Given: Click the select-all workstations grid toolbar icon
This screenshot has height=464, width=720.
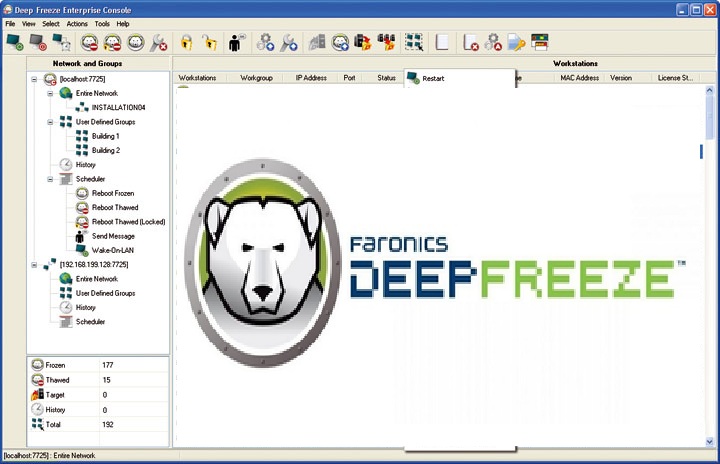Looking at the screenshot, I should click(414, 42).
